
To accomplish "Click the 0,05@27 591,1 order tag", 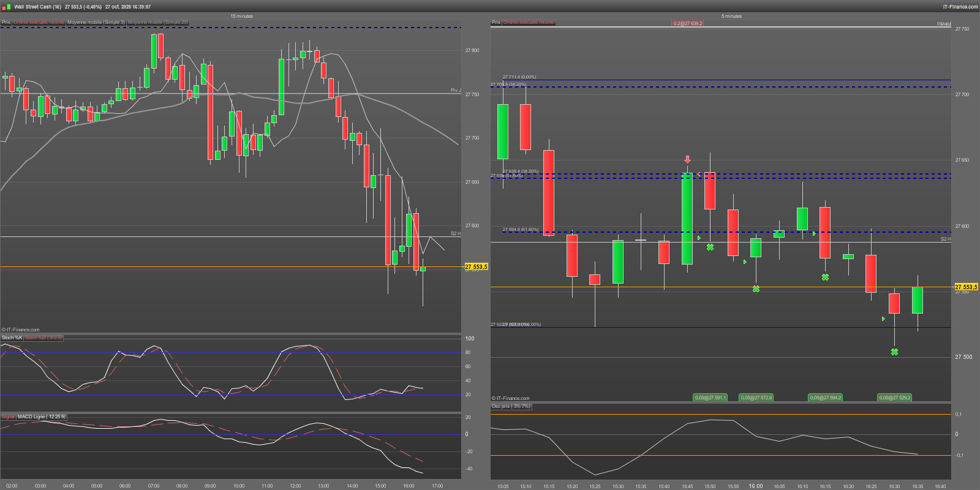I will coord(710,398).
